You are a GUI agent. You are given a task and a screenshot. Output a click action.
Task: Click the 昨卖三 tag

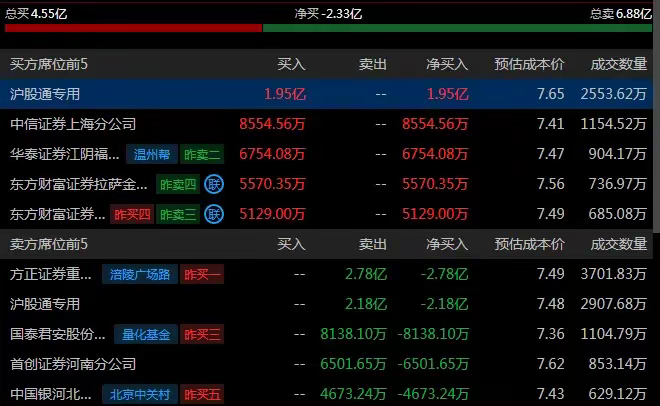(x=178, y=215)
